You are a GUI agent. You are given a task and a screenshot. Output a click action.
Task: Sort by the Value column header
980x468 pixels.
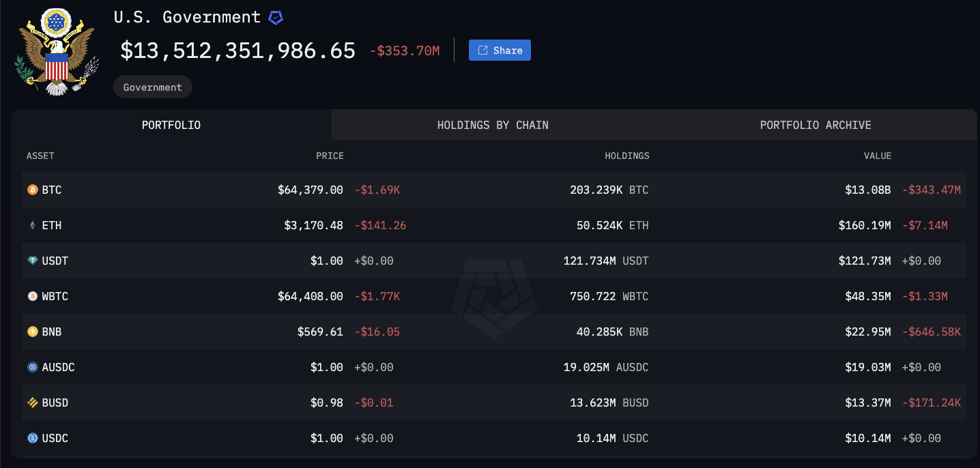tap(878, 156)
